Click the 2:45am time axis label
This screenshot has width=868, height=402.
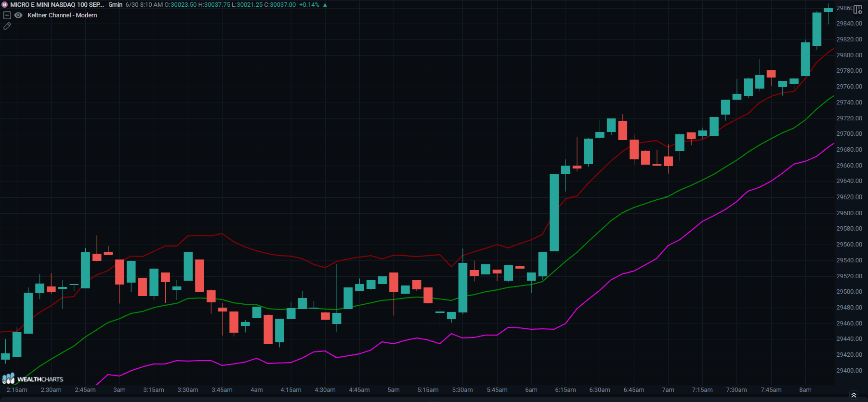pyautogui.click(x=85, y=390)
